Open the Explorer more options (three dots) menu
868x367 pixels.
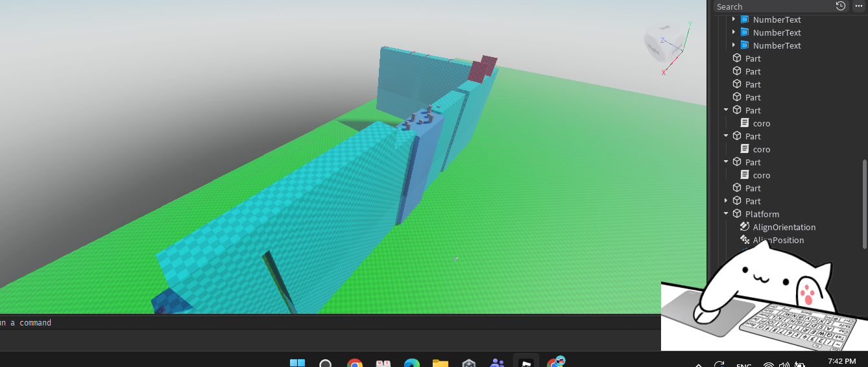tap(858, 6)
